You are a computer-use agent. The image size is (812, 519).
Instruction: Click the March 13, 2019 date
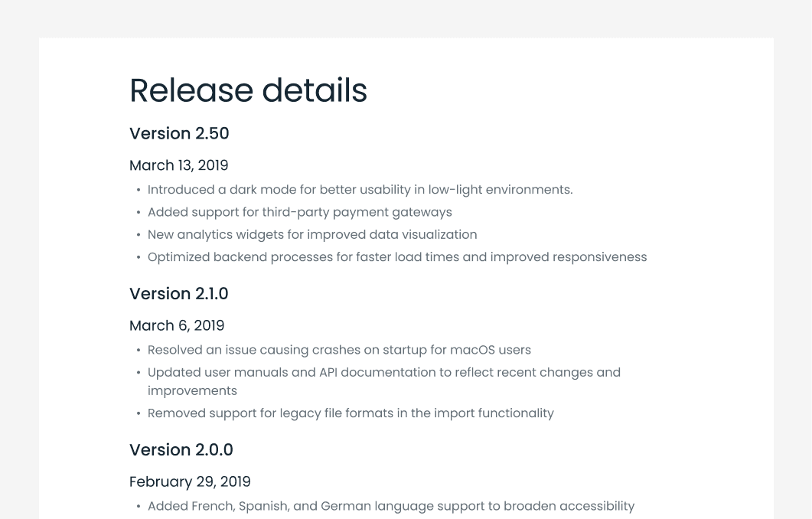178,165
